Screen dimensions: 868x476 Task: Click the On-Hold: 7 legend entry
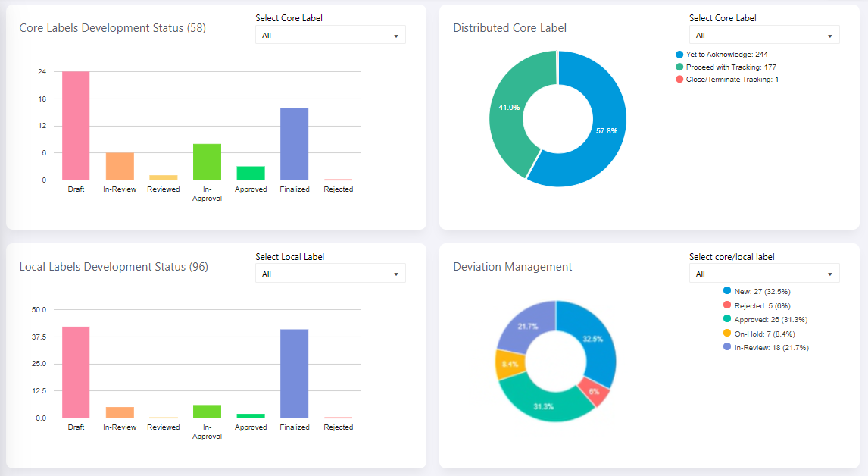click(x=763, y=334)
